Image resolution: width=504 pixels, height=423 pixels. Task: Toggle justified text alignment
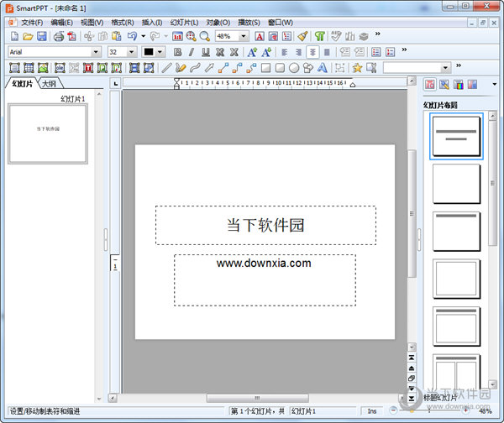point(327,52)
